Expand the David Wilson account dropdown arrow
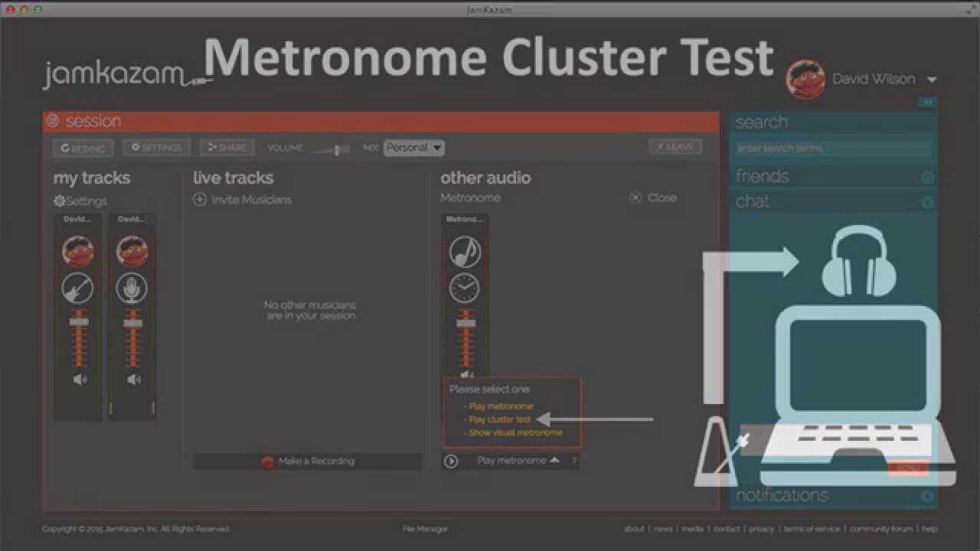This screenshot has height=551, width=980. [932, 80]
